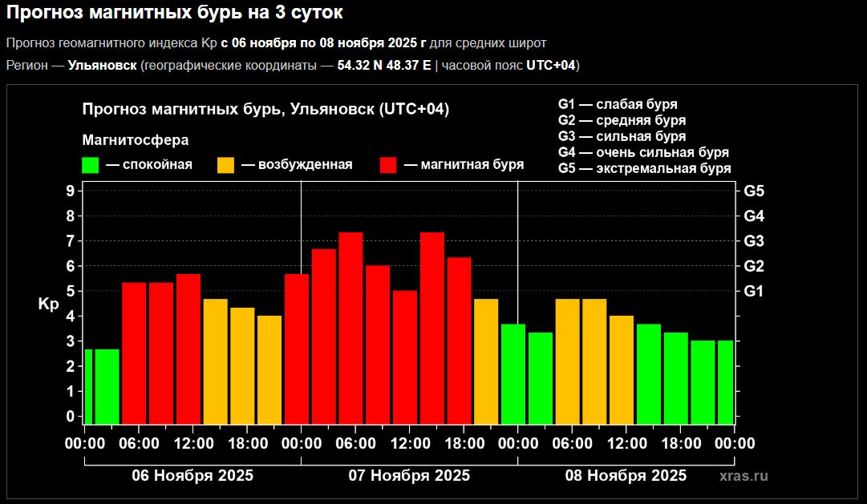This screenshot has height=504, width=867.
Task: Select the tallest red bar above 06:00 on 07 November
Action: pos(350,327)
